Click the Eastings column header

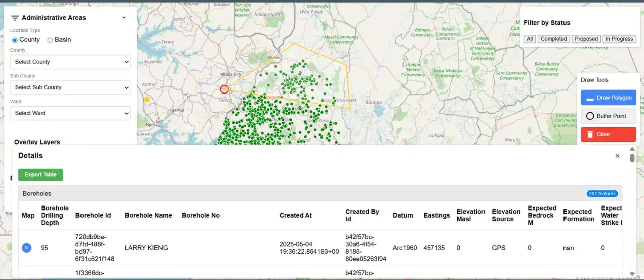pos(437,215)
